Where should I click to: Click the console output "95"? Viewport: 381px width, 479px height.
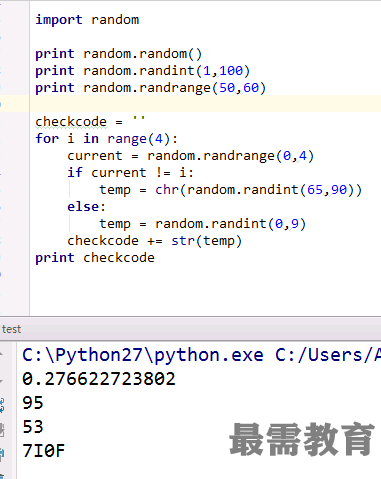tap(33, 403)
